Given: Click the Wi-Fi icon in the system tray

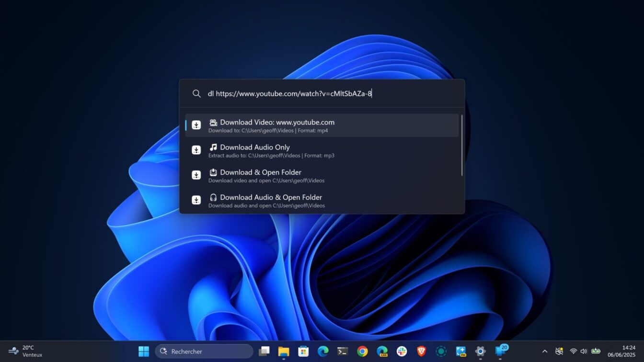Looking at the screenshot, I should click(574, 351).
